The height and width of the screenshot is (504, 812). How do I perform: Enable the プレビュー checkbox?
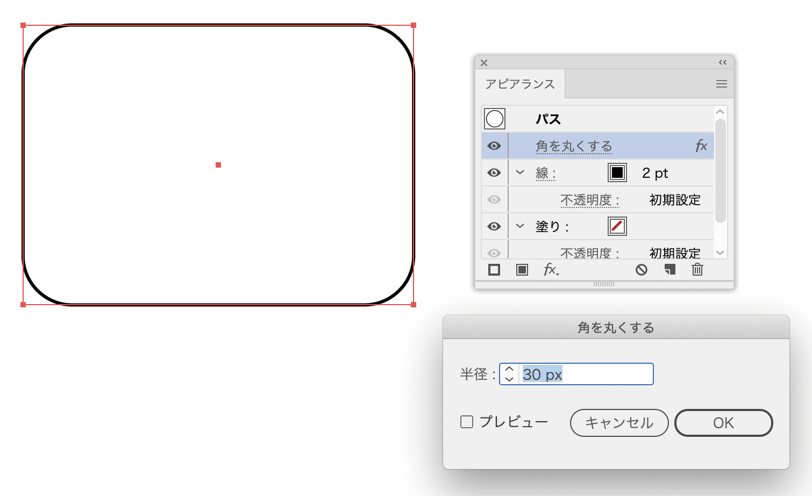pos(467,422)
